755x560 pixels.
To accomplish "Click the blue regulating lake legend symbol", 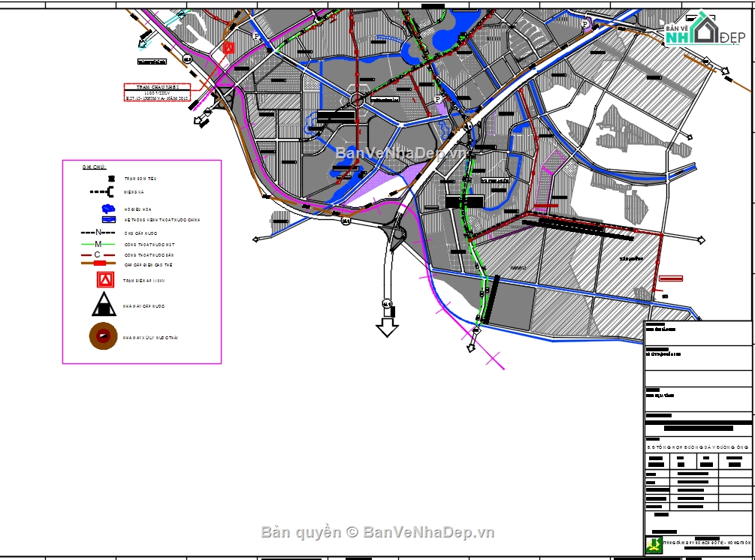I will tap(106, 208).
